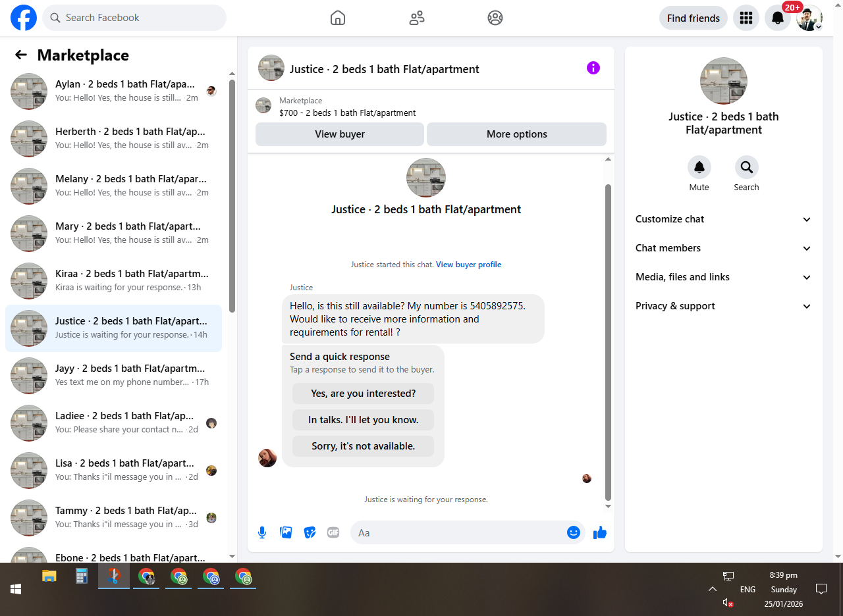The width and height of the screenshot is (843, 616).
Task: Choose a GIF with the GIF icon
Action: [333, 532]
